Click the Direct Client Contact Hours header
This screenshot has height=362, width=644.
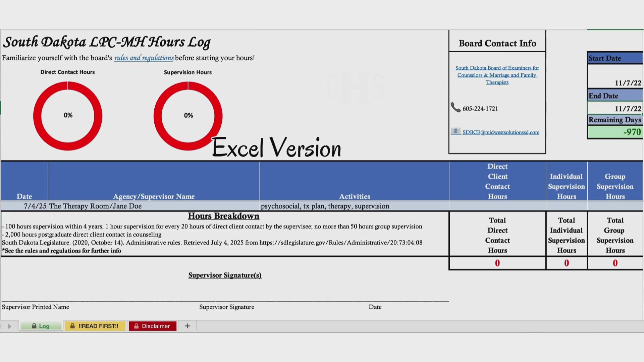coord(497,181)
